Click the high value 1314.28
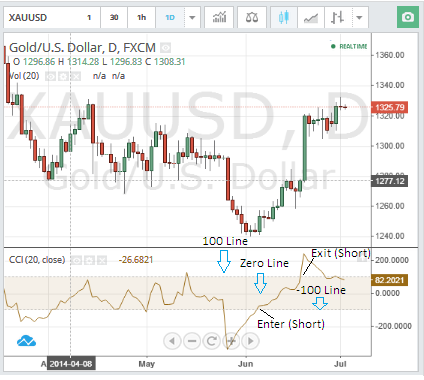The width and height of the screenshot is (424, 380). [83, 62]
